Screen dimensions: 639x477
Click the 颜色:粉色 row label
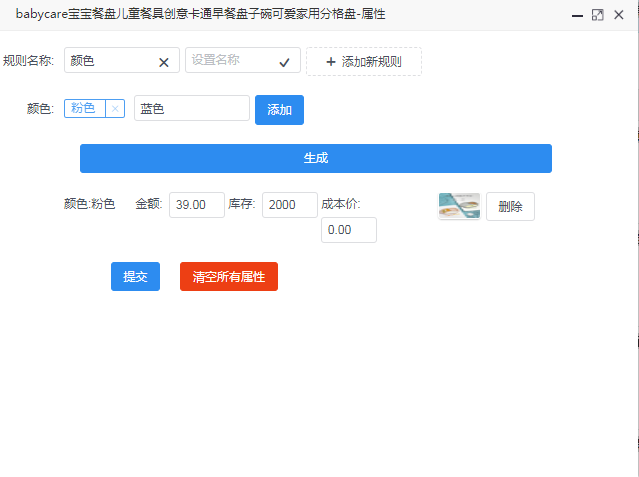[90, 203]
